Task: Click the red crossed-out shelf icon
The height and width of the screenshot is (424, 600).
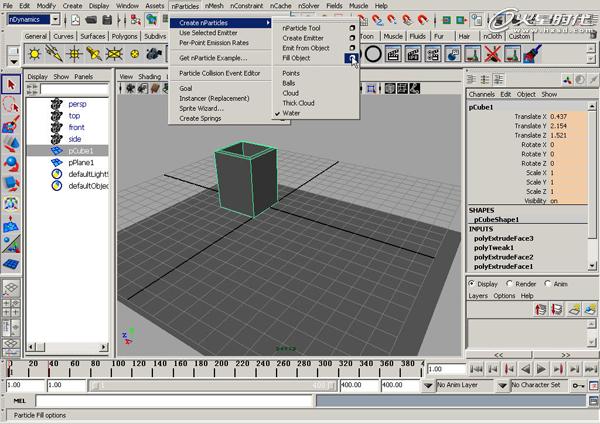Action: tap(492, 54)
